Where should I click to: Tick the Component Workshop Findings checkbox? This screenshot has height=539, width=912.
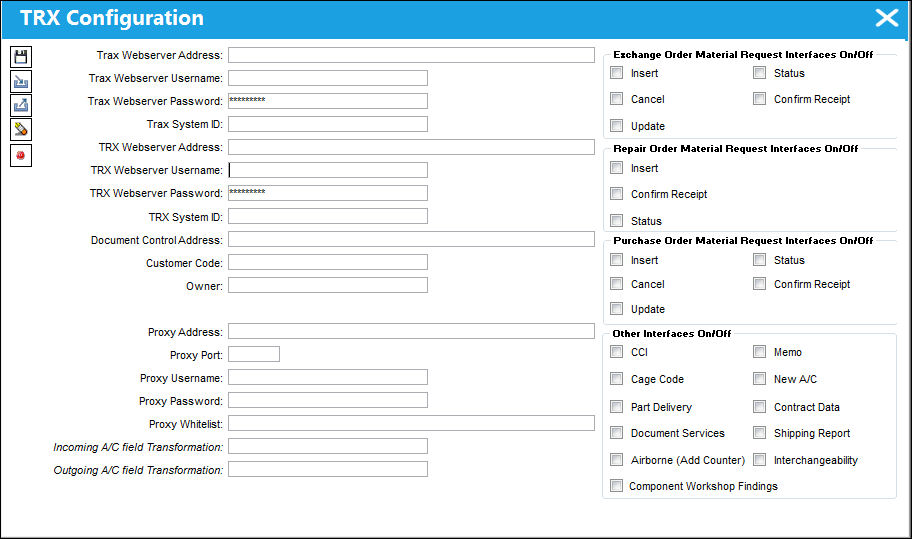coord(617,486)
